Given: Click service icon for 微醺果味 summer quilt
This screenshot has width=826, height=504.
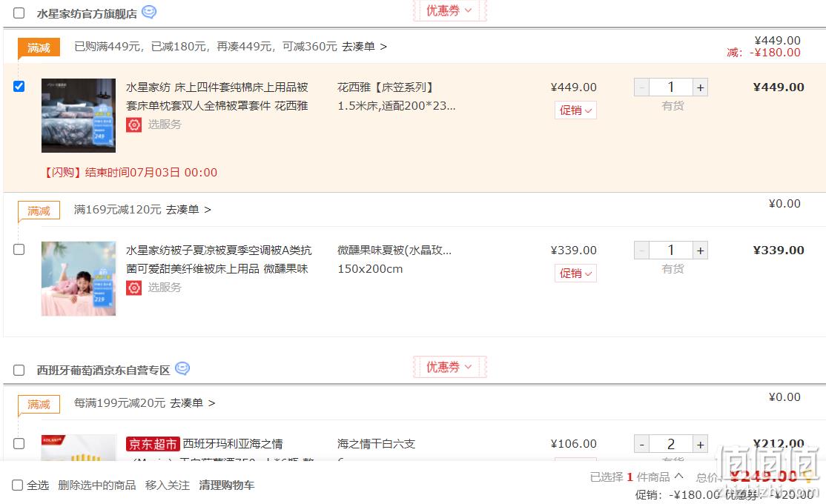Looking at the screenshot, I should tap(133, 288).
